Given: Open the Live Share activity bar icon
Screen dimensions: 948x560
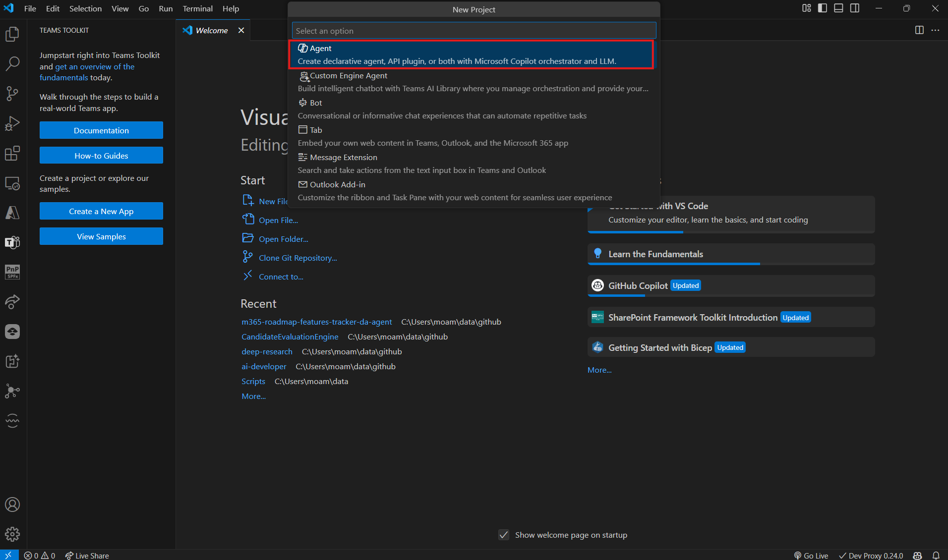Looking at the screenshot, I should (x=12, y=302).
